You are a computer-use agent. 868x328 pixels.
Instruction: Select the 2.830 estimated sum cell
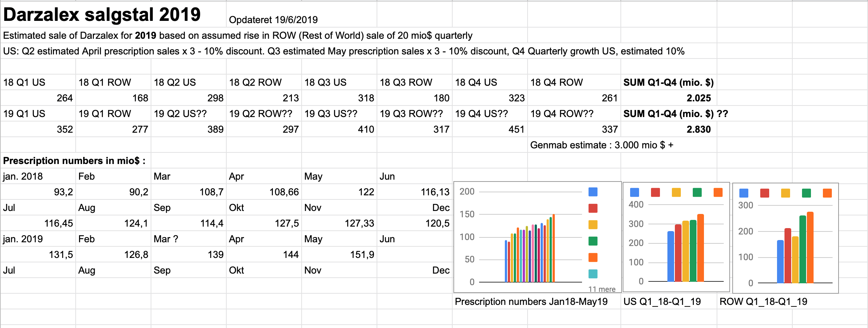point(669,129)
